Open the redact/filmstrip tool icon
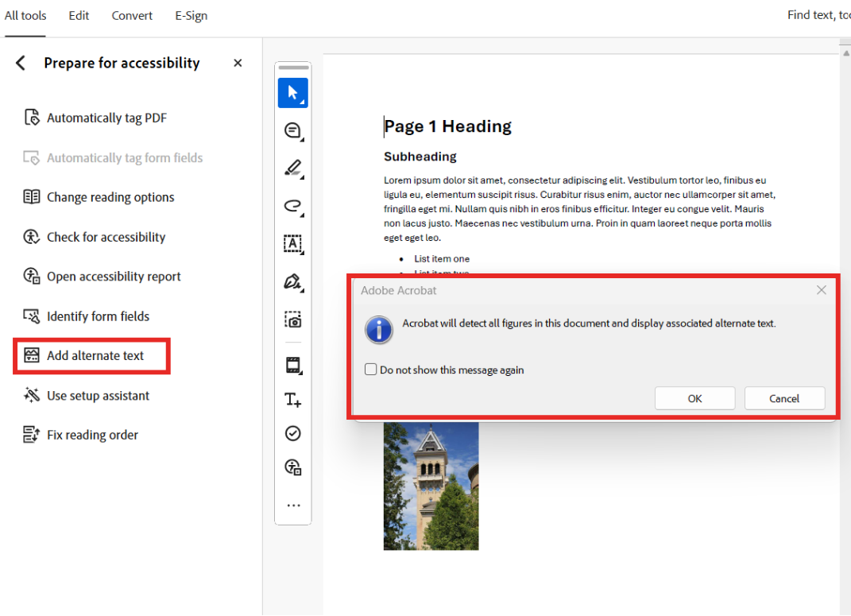Viewport: 851px width, 616px height. pyautogui.click(x=293, y=366)
